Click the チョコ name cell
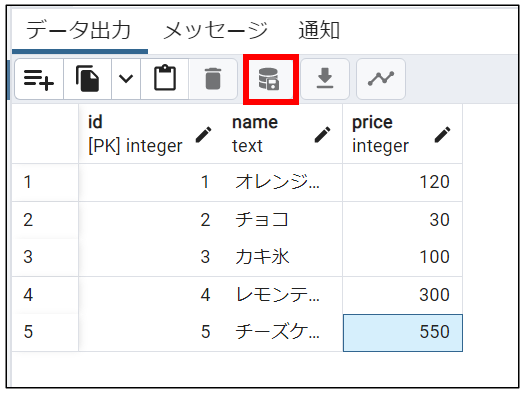 282,220
